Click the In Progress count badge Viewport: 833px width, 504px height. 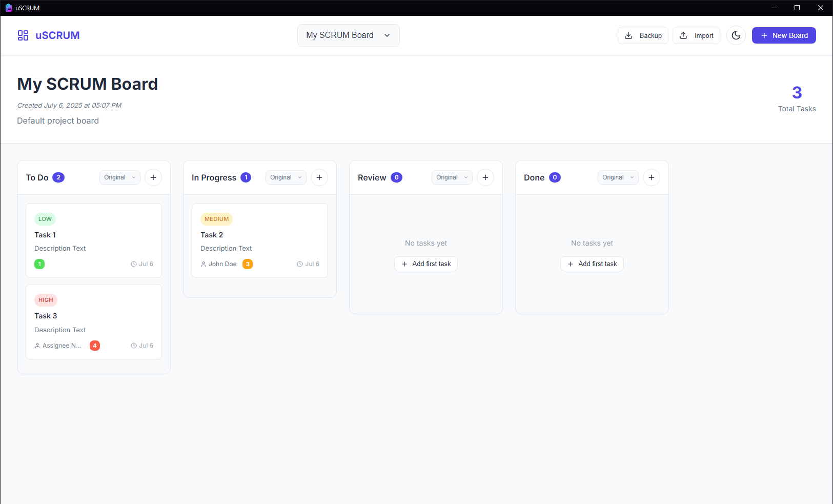(246, 177)
